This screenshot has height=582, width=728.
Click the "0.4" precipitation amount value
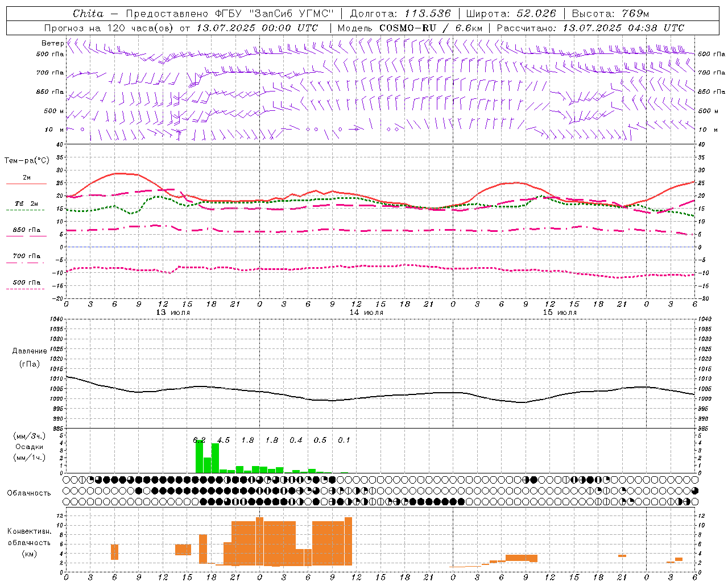point(296,440)
